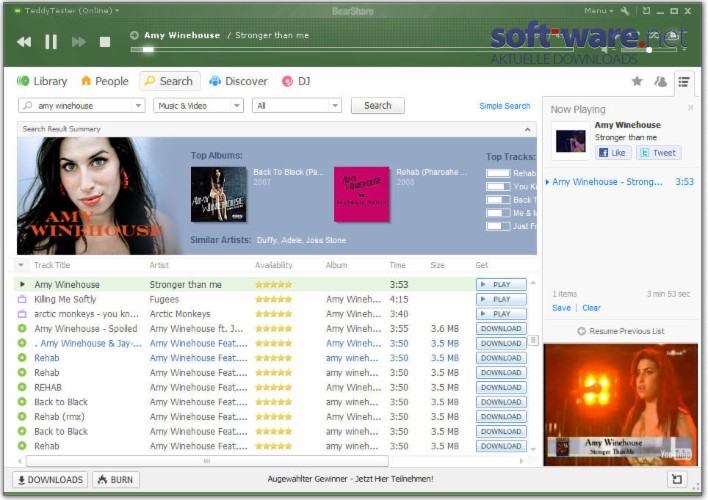Screen dimensions: 708x500
Task: Open the column options arrow before Track Title
Action: [x=21, y=265]
